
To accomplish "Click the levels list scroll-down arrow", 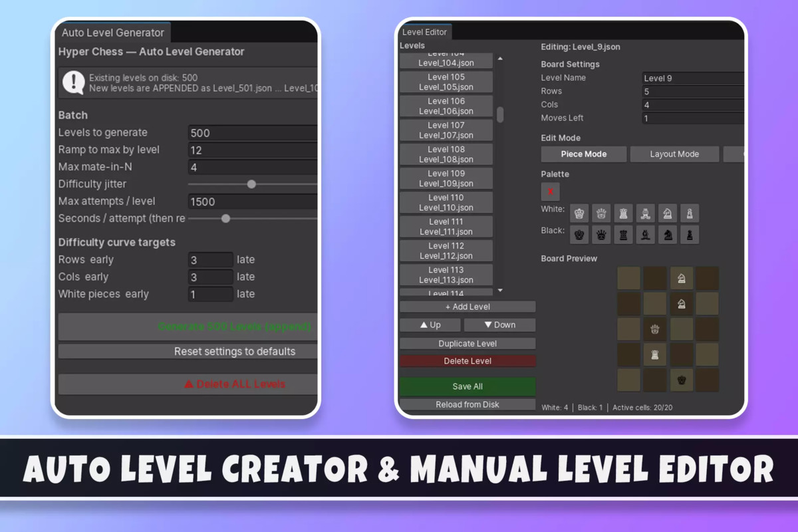I will pyautogui.click(x=500, y=291).
